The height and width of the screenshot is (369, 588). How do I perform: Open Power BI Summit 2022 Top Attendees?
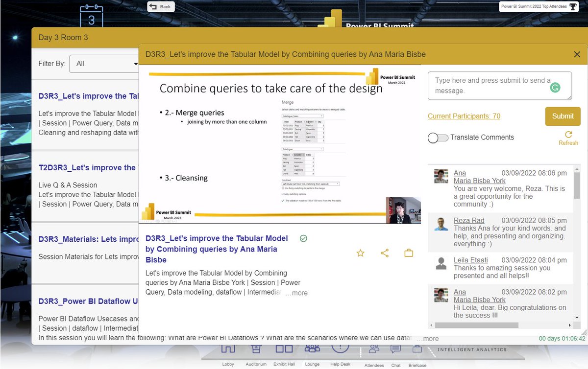(539, 6)
